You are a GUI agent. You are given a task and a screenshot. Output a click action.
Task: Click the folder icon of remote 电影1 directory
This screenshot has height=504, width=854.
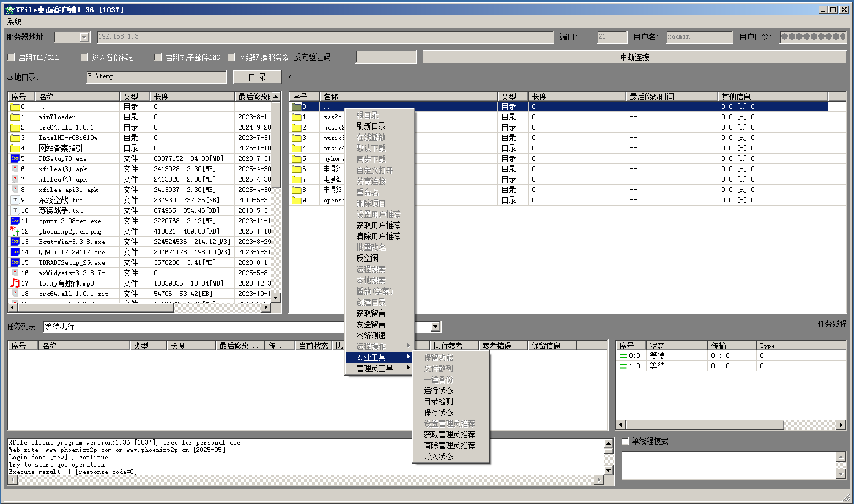tap(297, 169)
